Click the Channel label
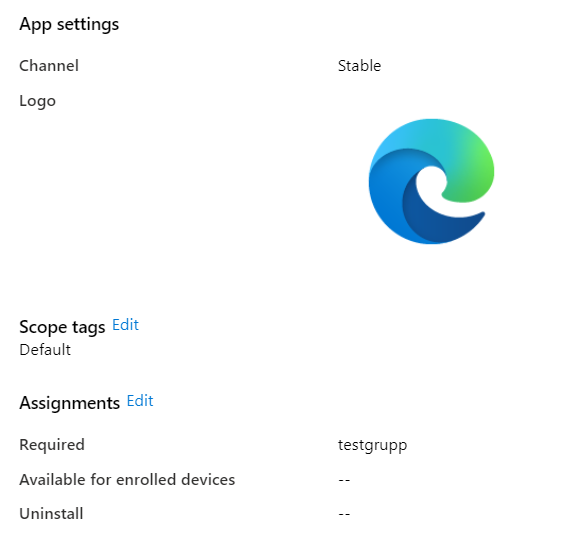This screenshot has height=556, width=563. point(49,66)
